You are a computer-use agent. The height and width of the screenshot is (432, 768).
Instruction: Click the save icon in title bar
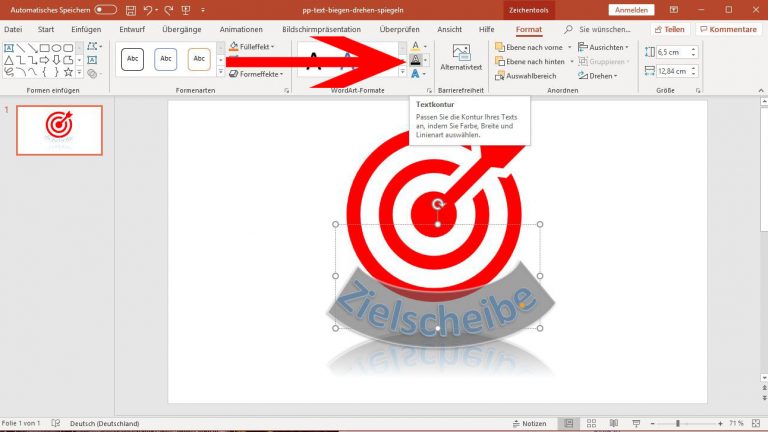pos(131,10)
